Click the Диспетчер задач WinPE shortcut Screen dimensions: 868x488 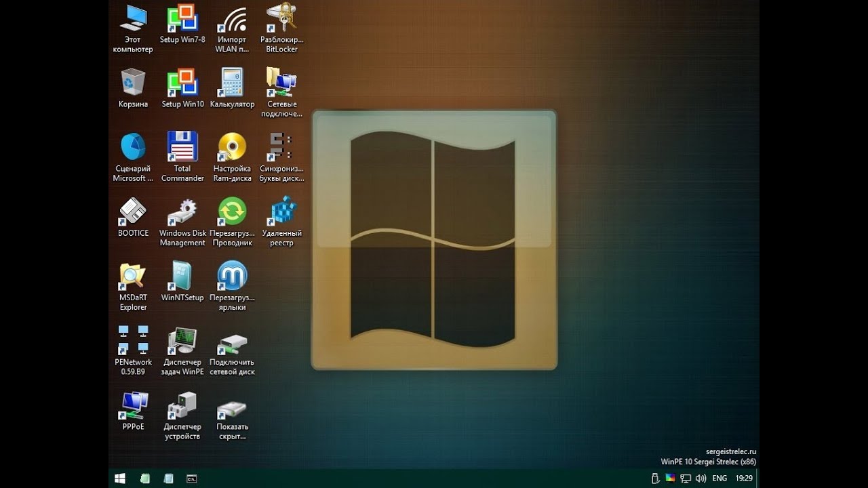(x=182, y=350)
